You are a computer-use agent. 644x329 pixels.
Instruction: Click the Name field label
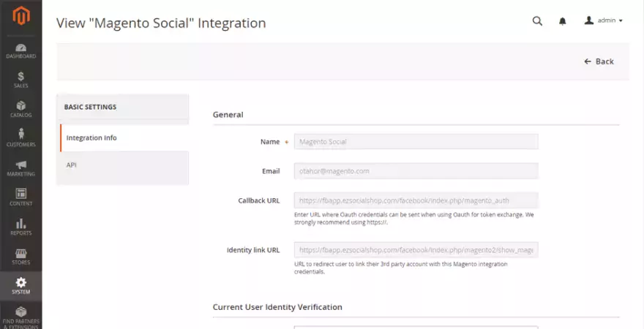(270, 142)
